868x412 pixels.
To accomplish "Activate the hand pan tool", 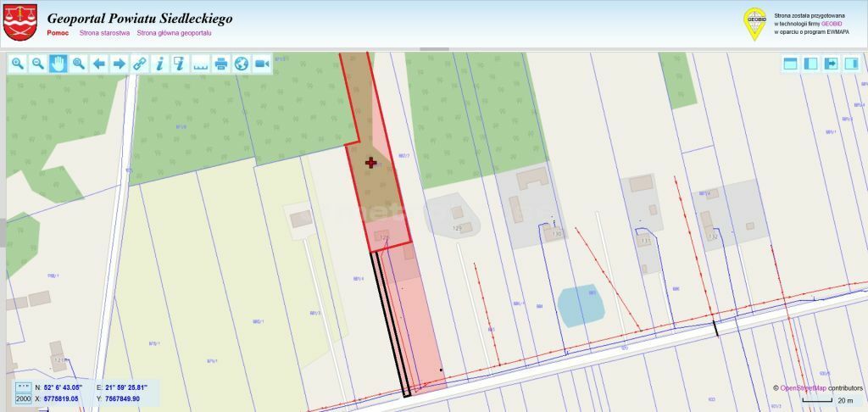I will coord(58,64).
